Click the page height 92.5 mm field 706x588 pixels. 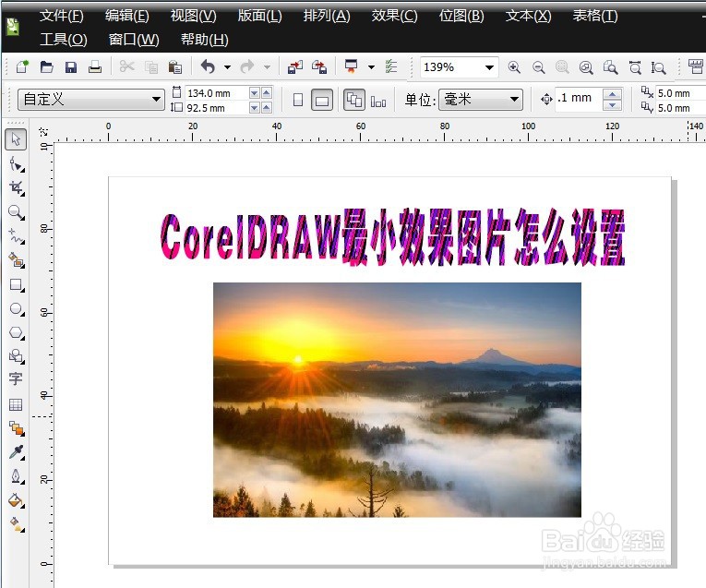point(216,108)
